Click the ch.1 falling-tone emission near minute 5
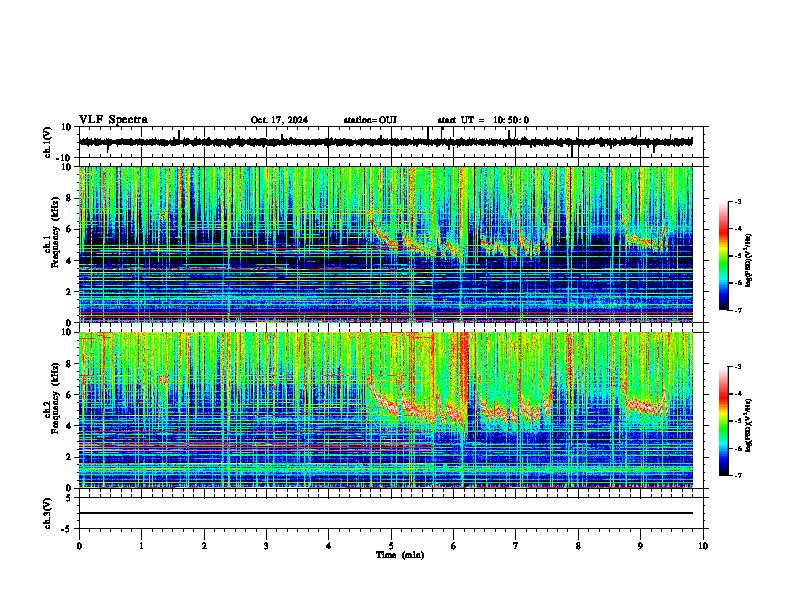This screenshot has width=792, height=612. coord(386,237)
